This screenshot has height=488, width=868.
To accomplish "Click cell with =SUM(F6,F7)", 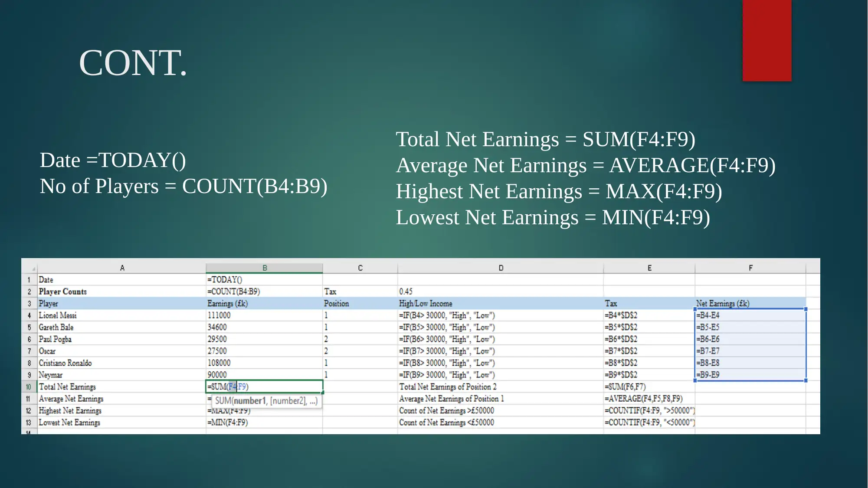I will 649,386.
